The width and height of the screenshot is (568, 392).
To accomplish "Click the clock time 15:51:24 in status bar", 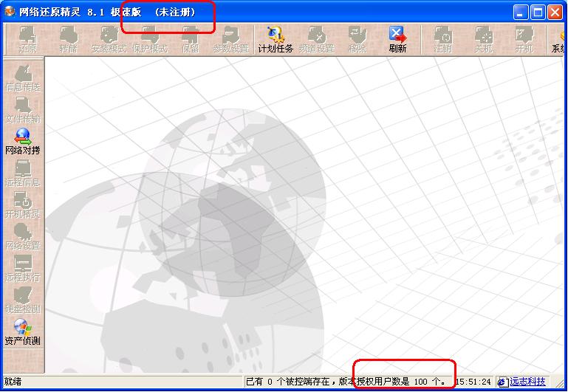I will click(473, 382).
